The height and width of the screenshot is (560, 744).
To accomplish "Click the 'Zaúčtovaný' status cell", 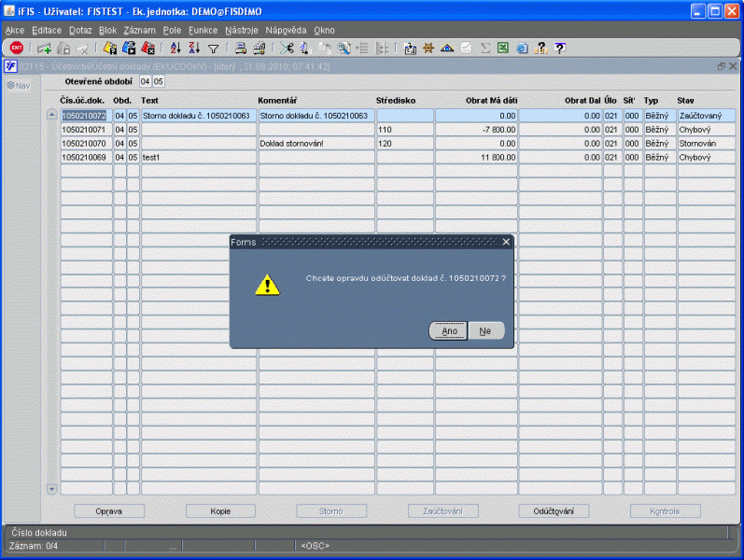I will tap(707, 116).
